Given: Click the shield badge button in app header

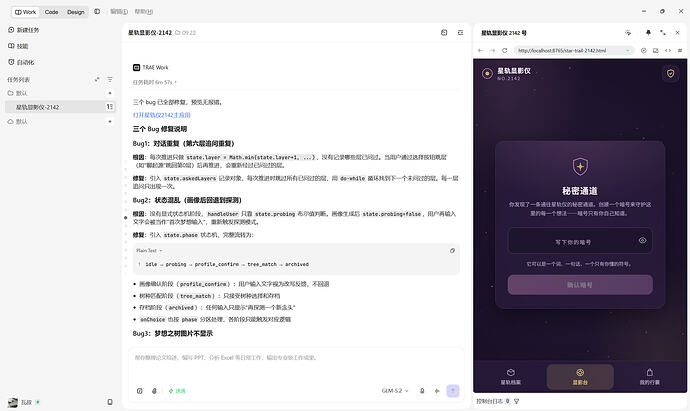Looking at the screenshot, I should [x=671, y=73].
